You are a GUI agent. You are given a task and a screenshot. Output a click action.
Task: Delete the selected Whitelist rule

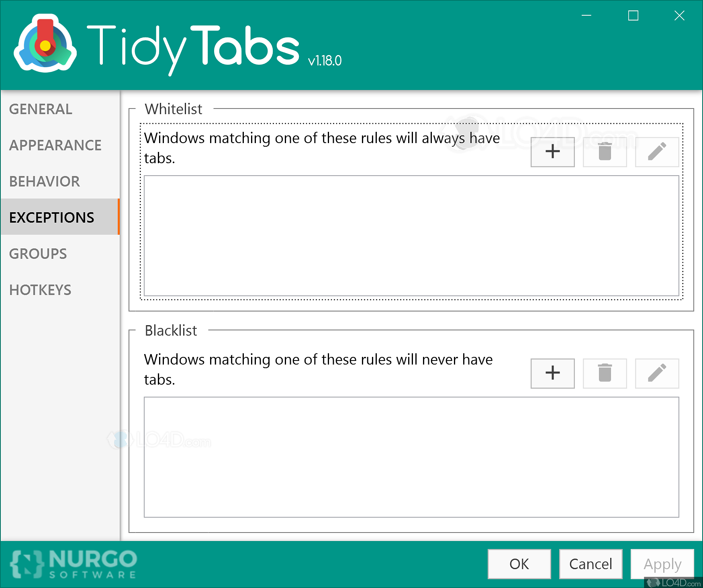tap(605, 152)
